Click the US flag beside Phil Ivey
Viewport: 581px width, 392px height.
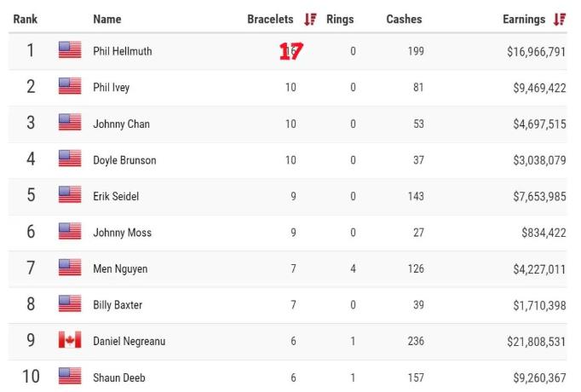70,87
